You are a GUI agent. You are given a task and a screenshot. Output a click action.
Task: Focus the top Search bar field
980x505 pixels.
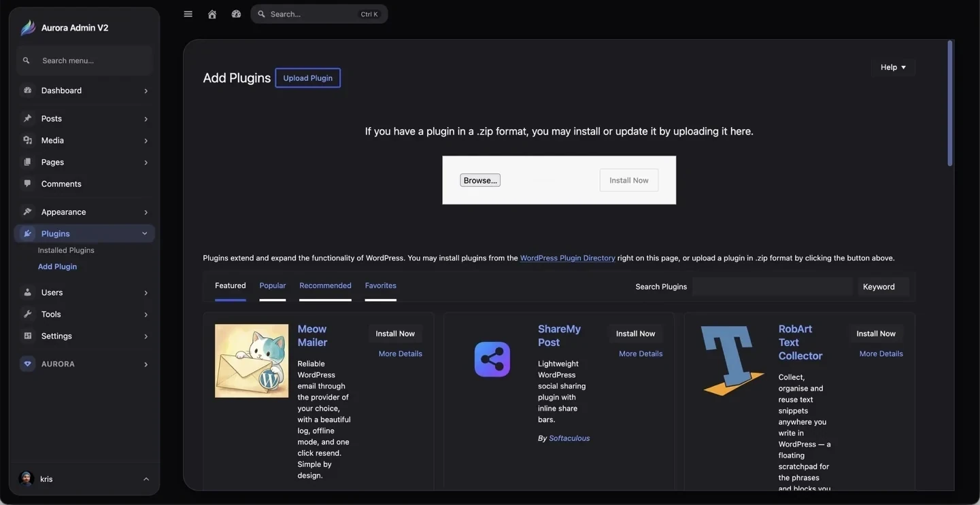pos(319,14)
